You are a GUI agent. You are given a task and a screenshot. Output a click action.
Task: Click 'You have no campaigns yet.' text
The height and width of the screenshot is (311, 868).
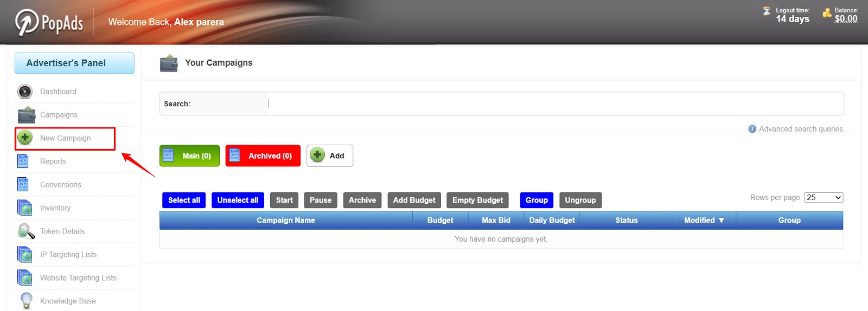(501, 239)
